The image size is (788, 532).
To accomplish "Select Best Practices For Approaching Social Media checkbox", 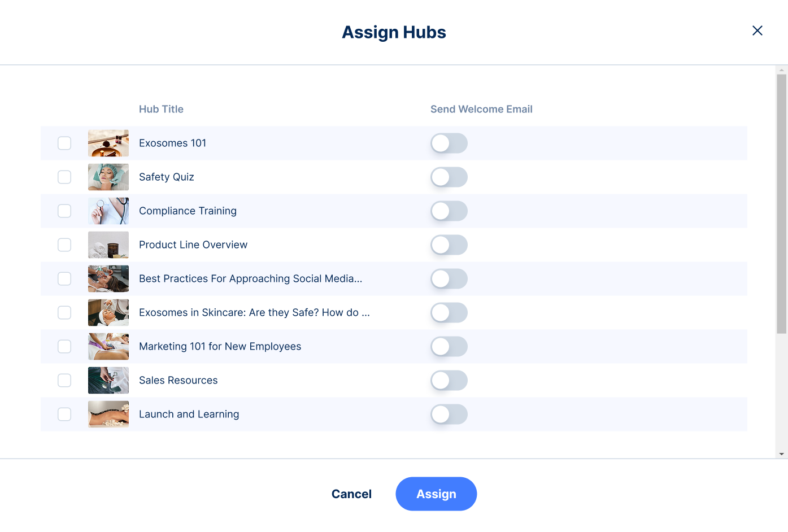I will 64,278.
